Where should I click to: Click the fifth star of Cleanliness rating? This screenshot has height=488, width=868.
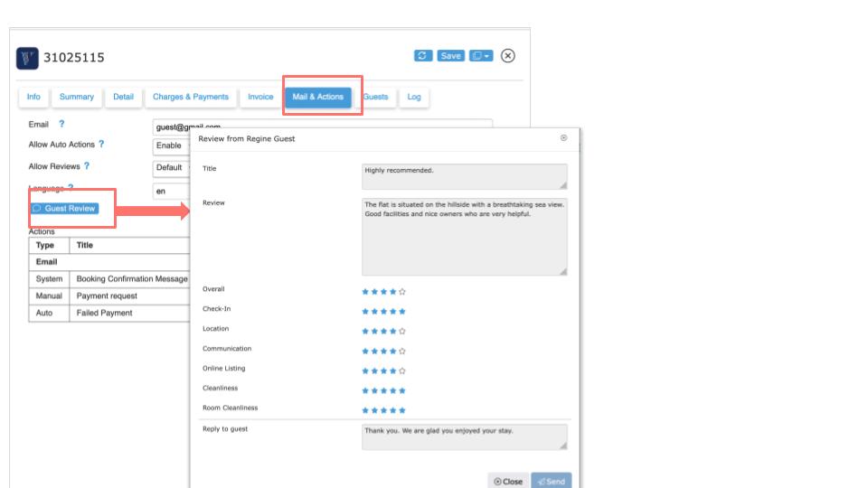[402, 390]
